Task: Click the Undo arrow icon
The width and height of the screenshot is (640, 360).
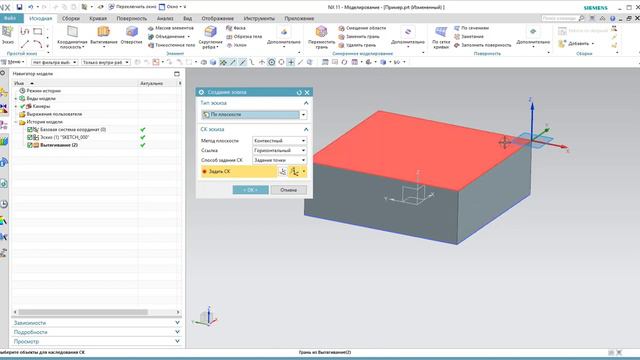Action: 31,7
